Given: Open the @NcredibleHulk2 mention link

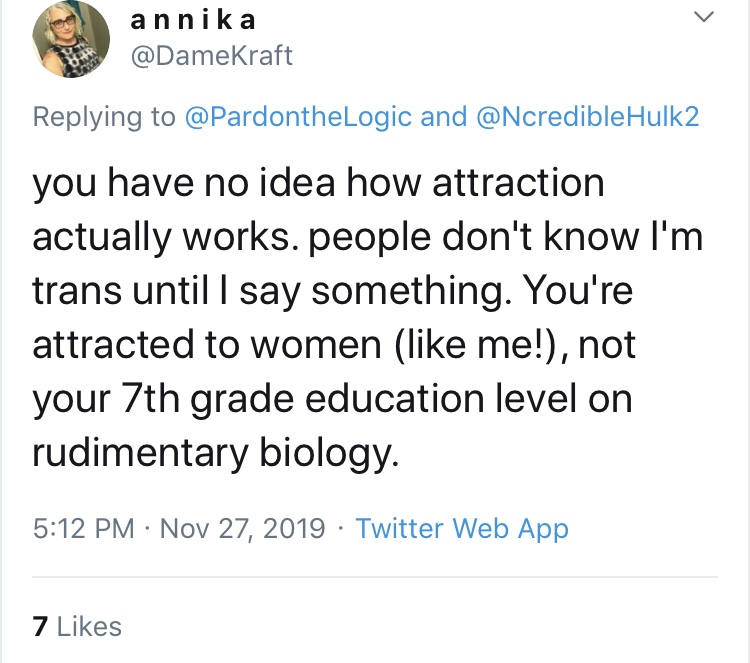Looking at the screenshot, I should (585, 116).
